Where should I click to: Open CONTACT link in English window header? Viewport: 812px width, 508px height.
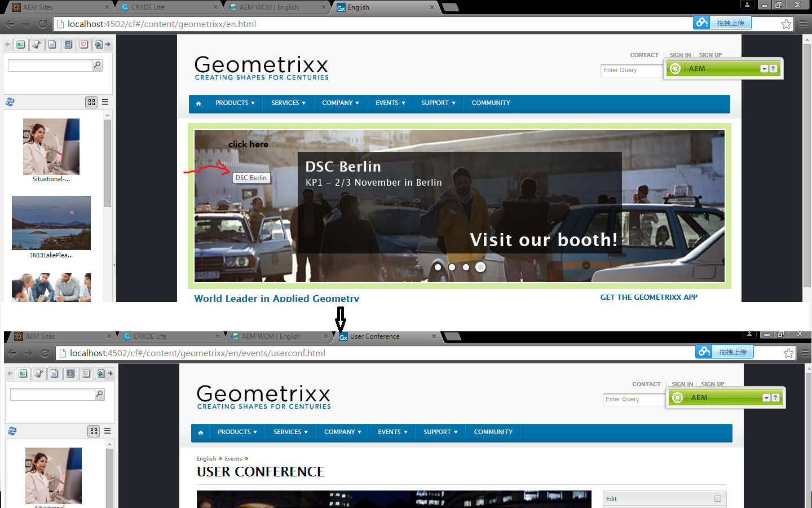(x=644, y=55)
